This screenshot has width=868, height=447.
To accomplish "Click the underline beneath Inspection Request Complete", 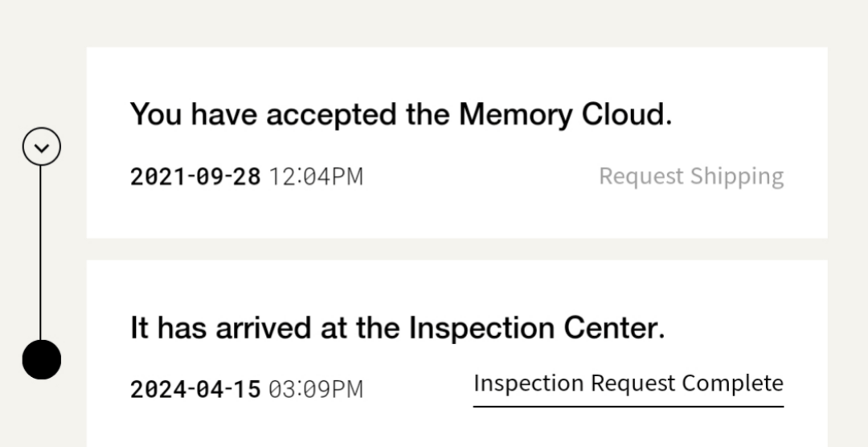I will pyautogui.click(x=628, y=407).
